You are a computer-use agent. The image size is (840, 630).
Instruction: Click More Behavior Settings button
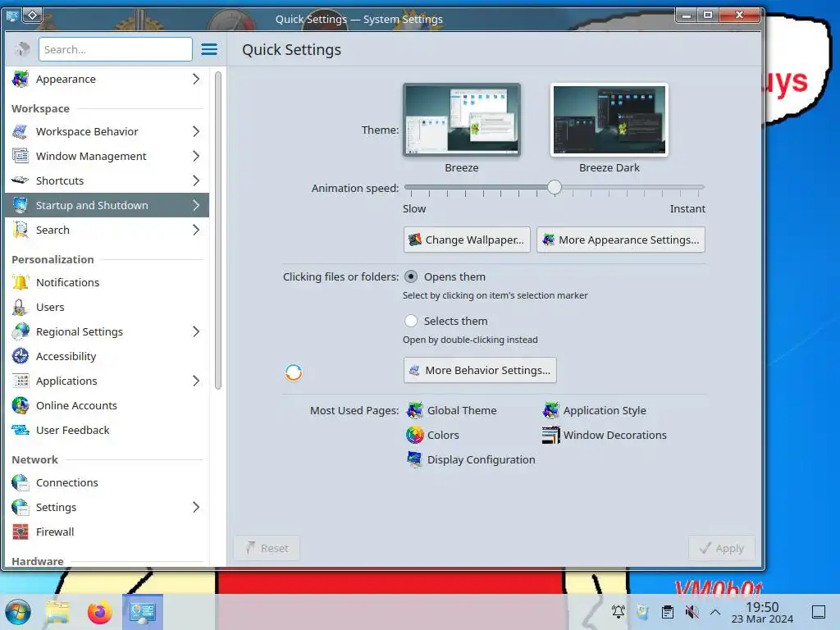click(480, 370)
